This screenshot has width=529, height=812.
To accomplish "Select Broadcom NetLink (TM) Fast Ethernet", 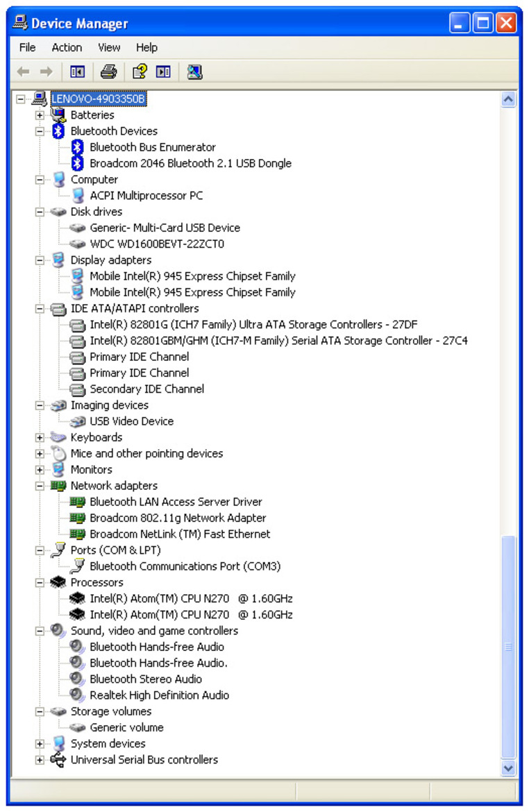I will click(x=180, y=534).
